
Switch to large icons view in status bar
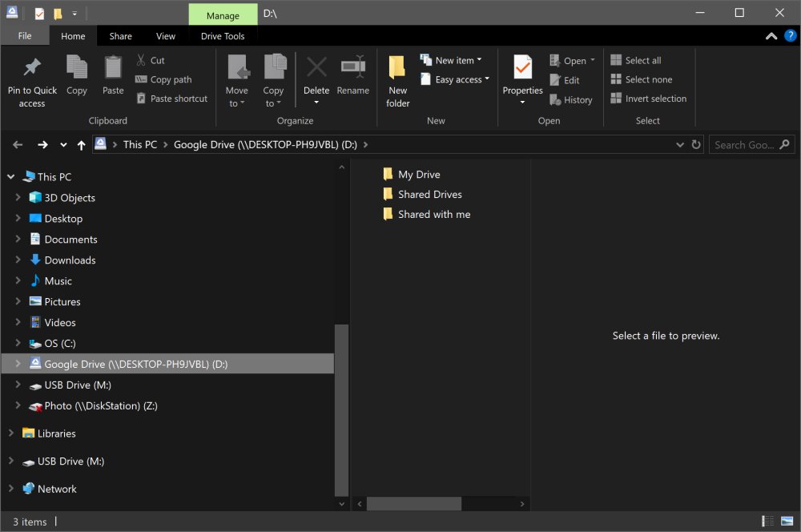coord(787,521)
